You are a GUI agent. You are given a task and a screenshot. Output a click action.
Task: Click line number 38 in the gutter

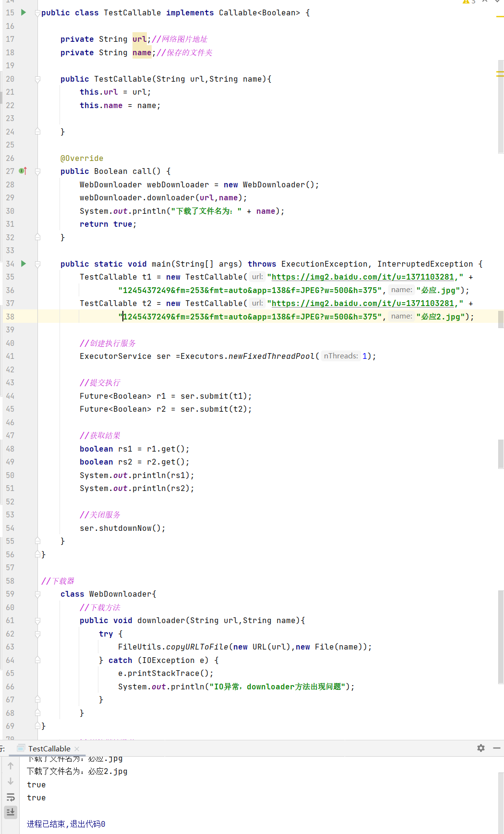(10, 317)
